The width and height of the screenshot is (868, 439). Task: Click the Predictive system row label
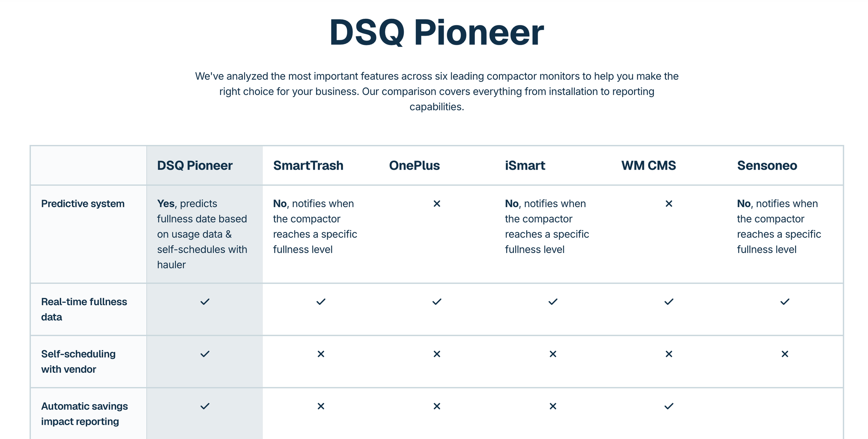point(83,204)
